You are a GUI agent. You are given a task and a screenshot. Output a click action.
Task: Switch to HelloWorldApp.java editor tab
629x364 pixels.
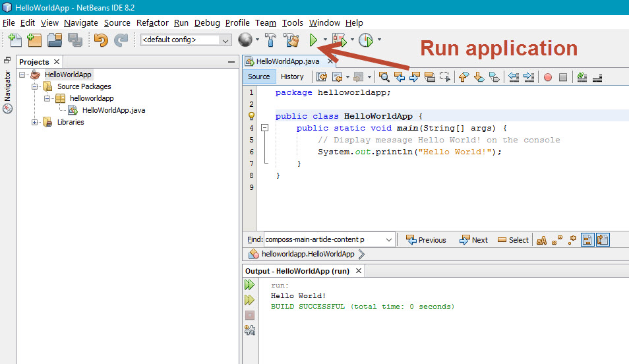(287, 61)
